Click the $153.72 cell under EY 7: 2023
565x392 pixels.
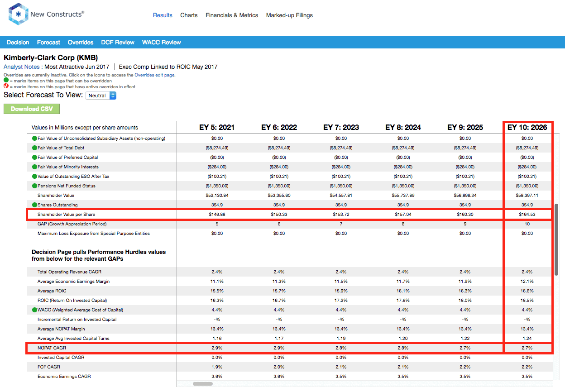coord(341,215)
